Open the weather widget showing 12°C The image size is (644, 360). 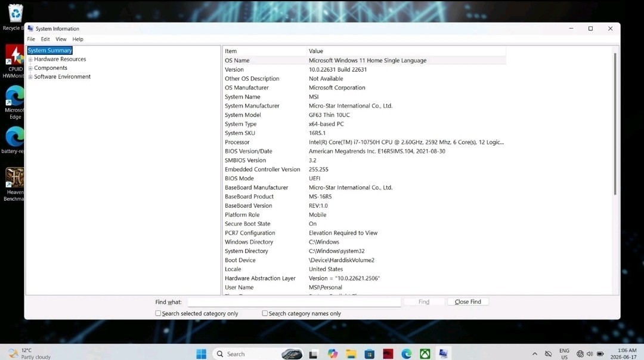(30, 353)
